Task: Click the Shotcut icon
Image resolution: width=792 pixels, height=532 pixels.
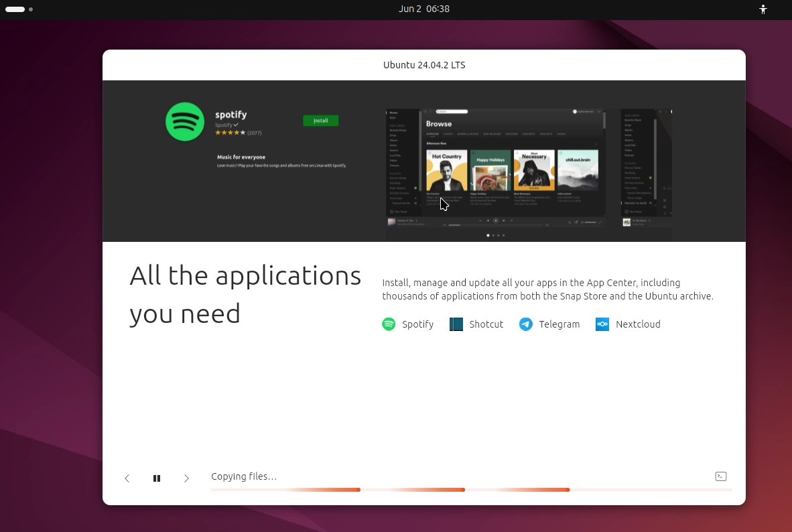Action: click(456, 324)
